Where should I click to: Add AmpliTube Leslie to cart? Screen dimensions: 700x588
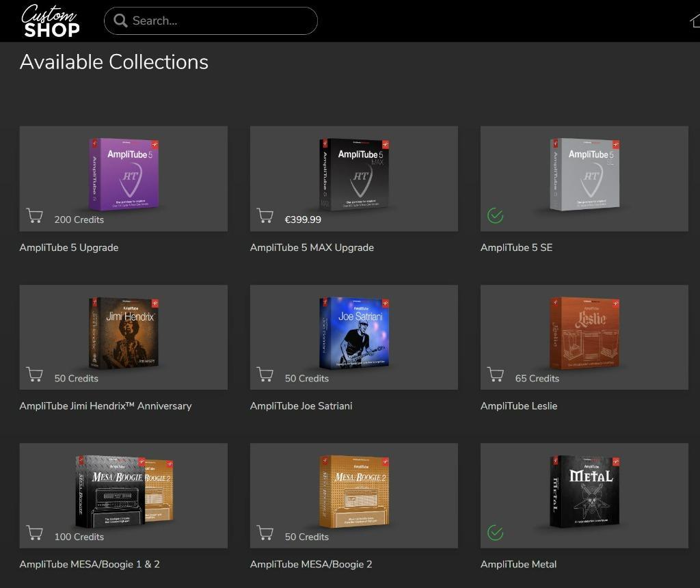point(496,375)
